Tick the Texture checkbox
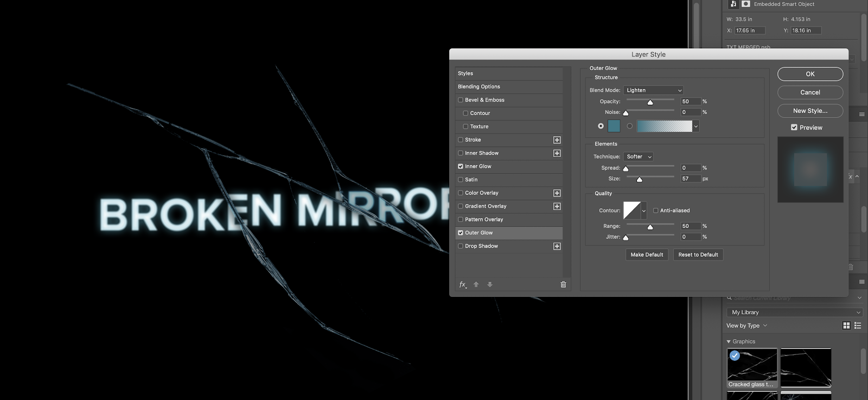This screenshot has width=868, height=400. point(465,126)
